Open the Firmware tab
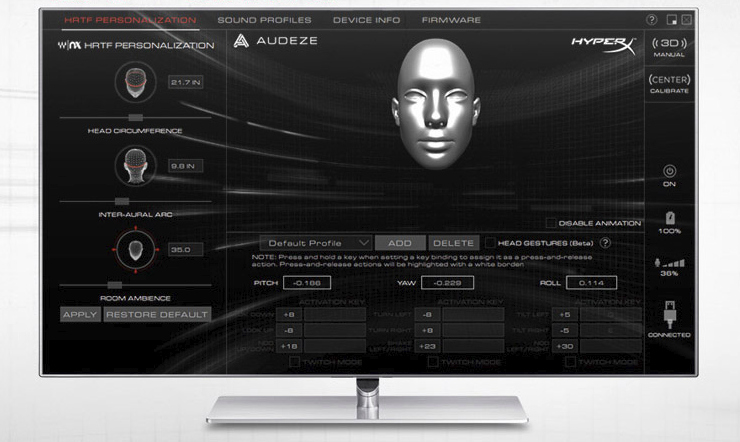 (x=451, y=20)
